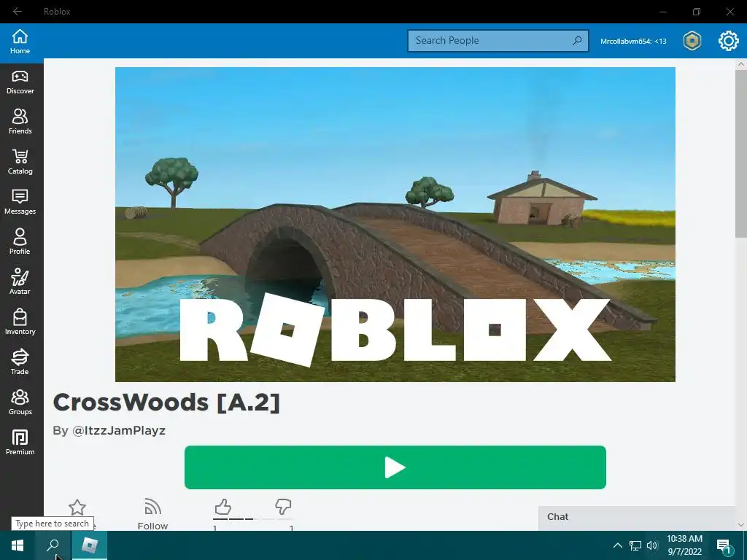Click the CrossWoods game thumbnail image
The width and height of the screenshot is (747, 560).
pos(395,225)
